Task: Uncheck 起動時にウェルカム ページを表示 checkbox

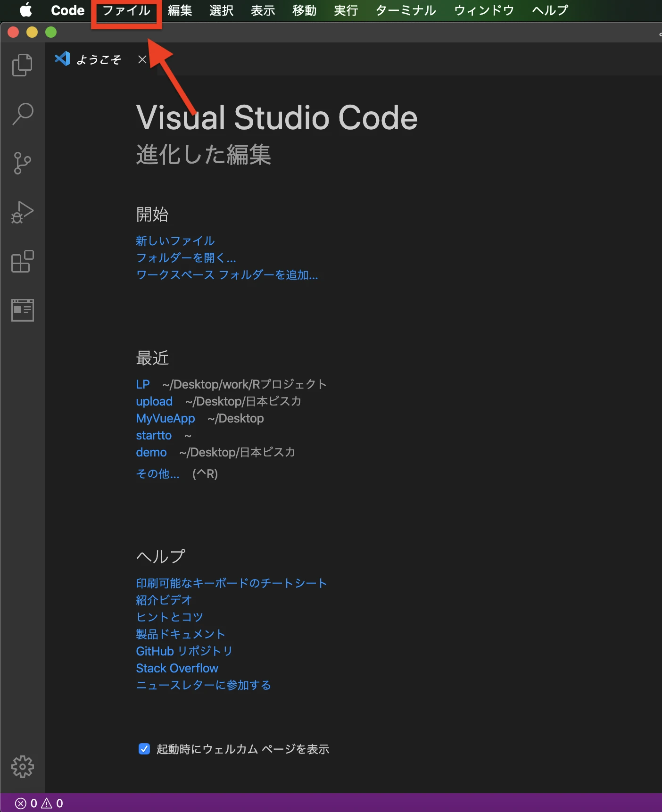Action: click(x=144, y=749)
